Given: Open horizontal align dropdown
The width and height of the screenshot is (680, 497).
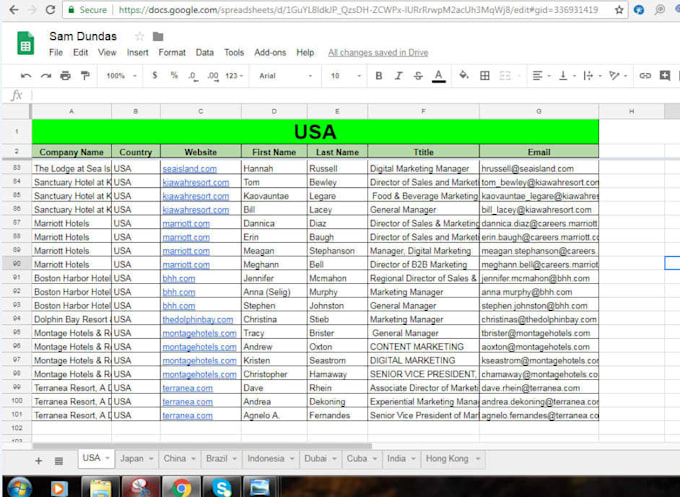Looking at the screenshot, I should coord(541,76).
